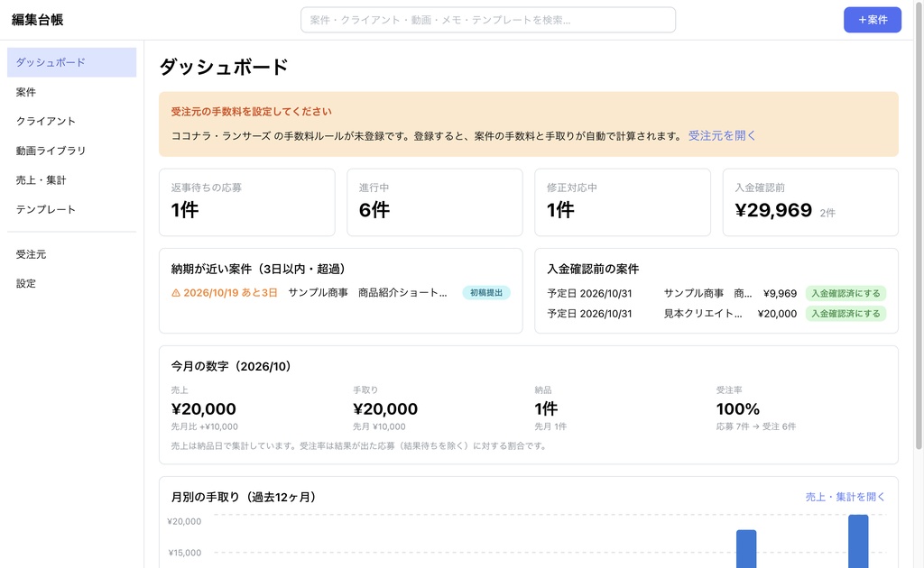Open the 返事待ちの応募 card
This screenshot has width=924, height=568.
[247, 203]
